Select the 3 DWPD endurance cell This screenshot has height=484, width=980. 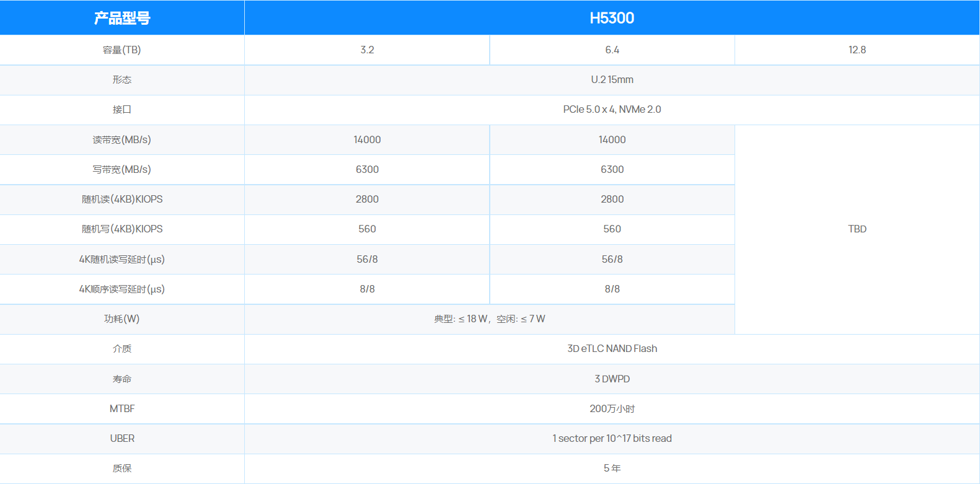(612, 379)
